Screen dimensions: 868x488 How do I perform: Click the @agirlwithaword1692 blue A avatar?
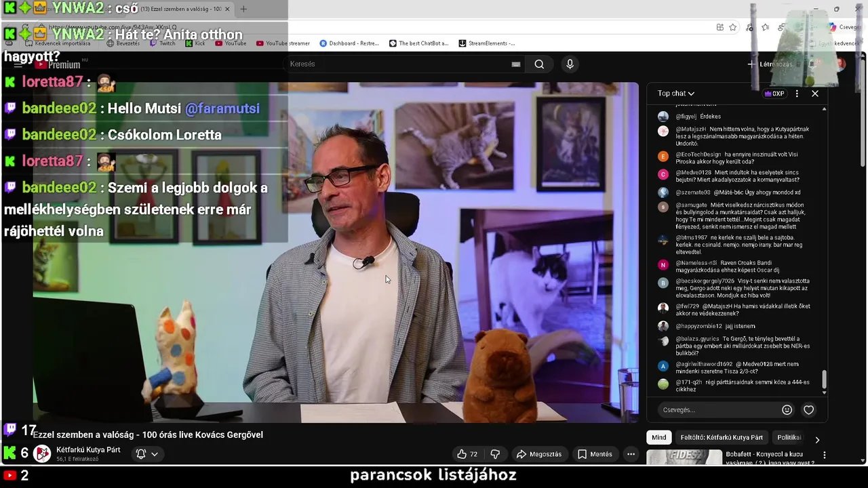pyautogui.click(x=663, y=365)
